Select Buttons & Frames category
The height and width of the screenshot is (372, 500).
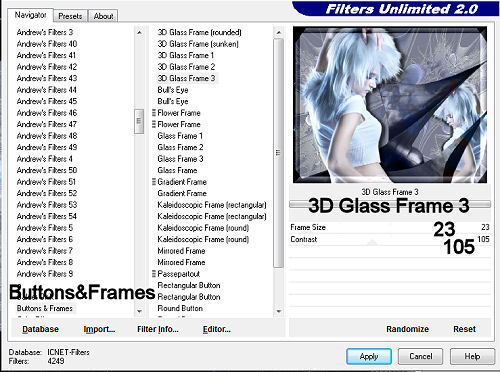pos(45,308)
